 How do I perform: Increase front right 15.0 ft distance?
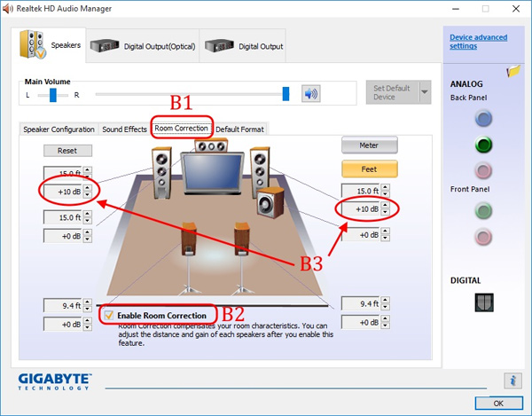(385, 187)
